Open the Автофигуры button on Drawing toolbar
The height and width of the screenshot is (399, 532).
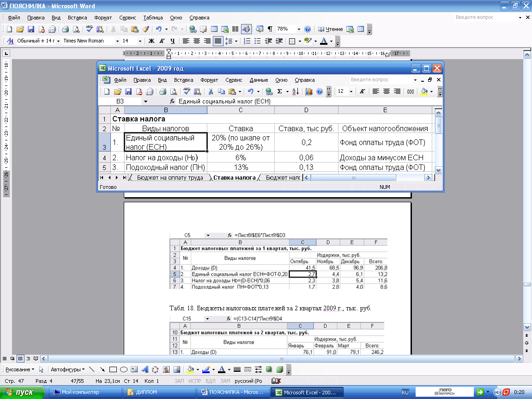coord(67,369)
